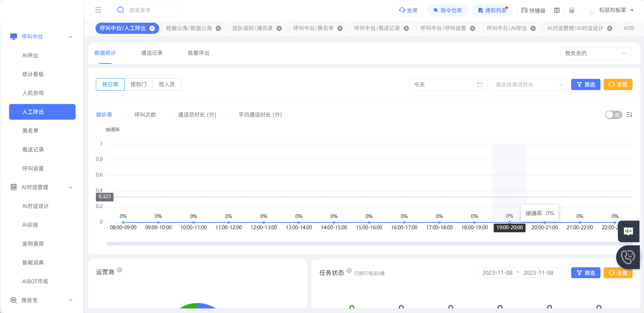Open the 我负责的 dropdown
Viewport: 644px width, 313px height.
point(596,53)
